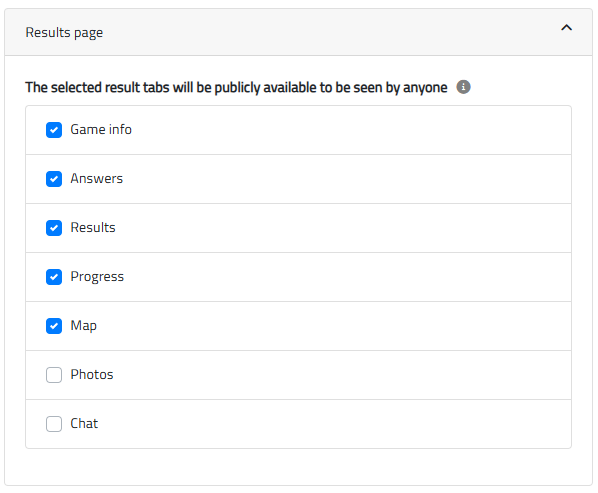Click the Photos label text
This screenshot has width=598, height=493.
pyautogui.click(x=92, y=374)
